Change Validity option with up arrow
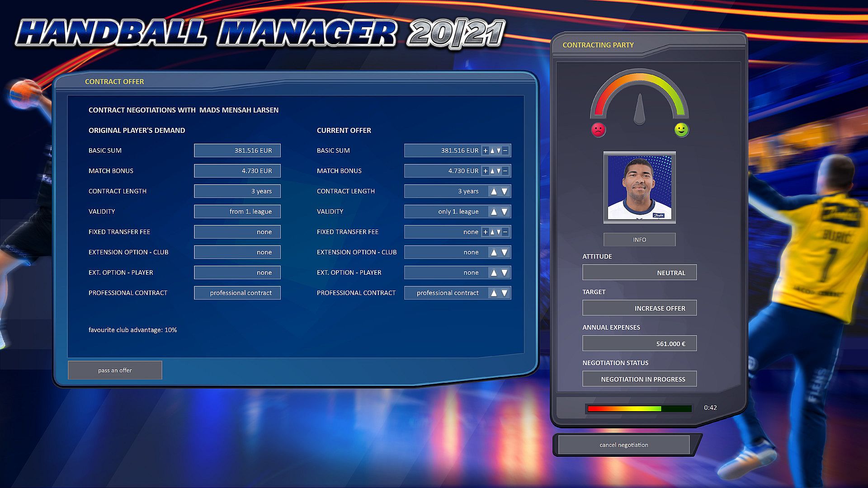 point(494,212)
